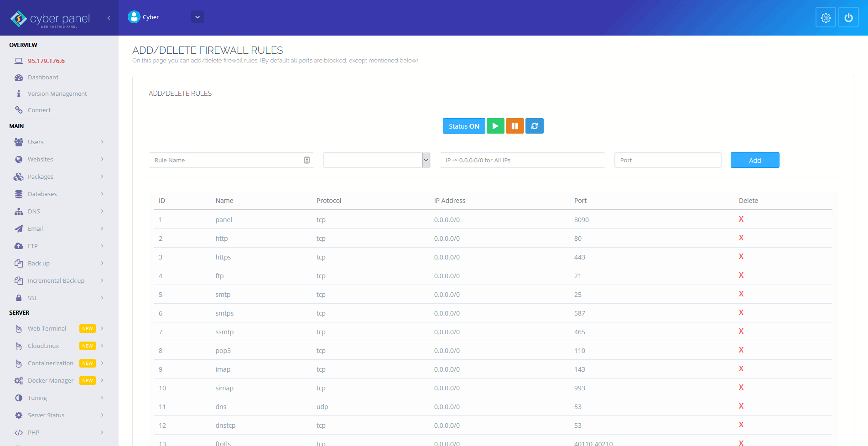Open the Dashboard menu item
This screenshot has height=446, width=868.
(x=43, y=77)
